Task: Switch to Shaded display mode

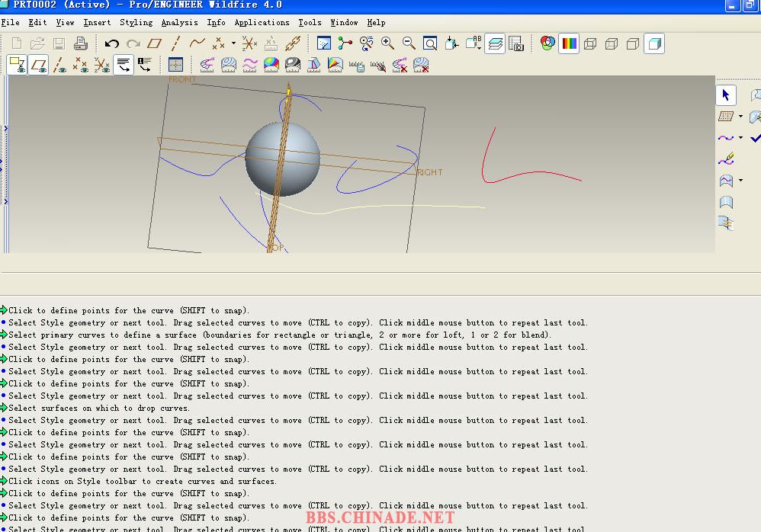Action: point(654,43)
